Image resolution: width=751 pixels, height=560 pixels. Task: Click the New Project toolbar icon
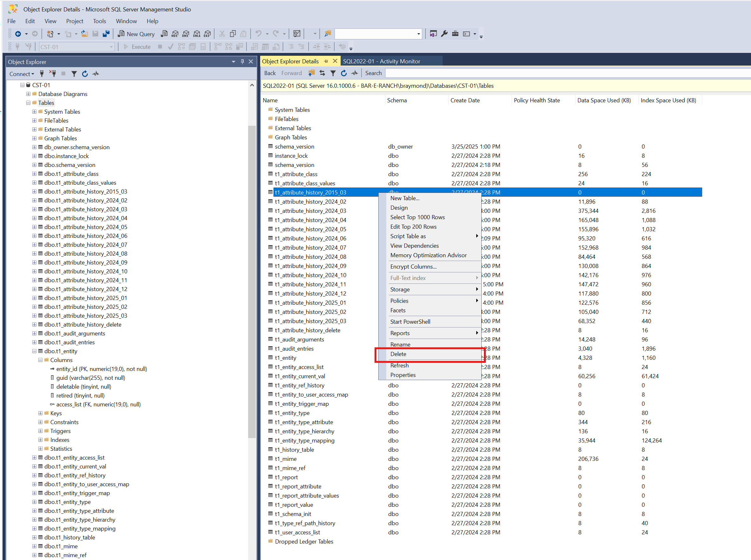50,34
